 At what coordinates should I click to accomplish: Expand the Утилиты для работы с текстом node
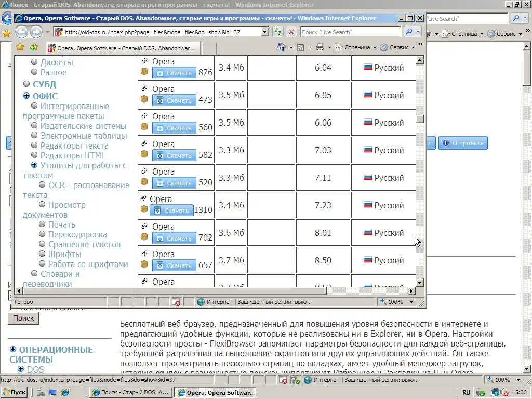point(34,165)
